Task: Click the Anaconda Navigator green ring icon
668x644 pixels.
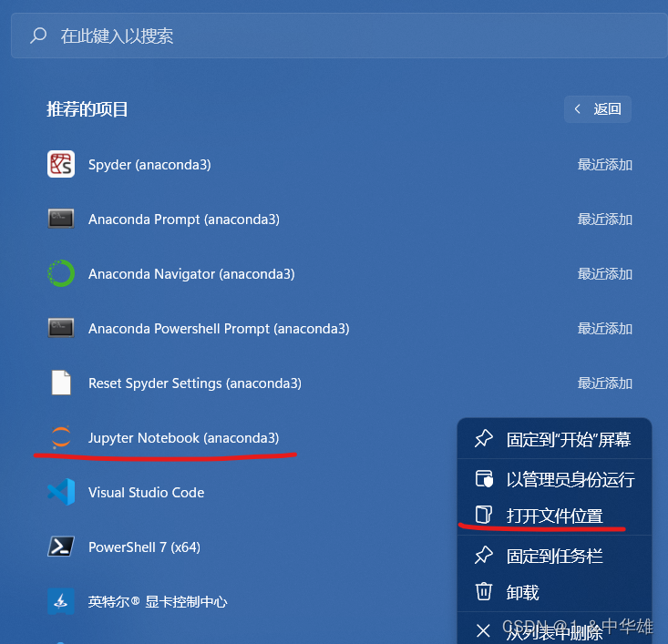Action: tap(61, 273)
